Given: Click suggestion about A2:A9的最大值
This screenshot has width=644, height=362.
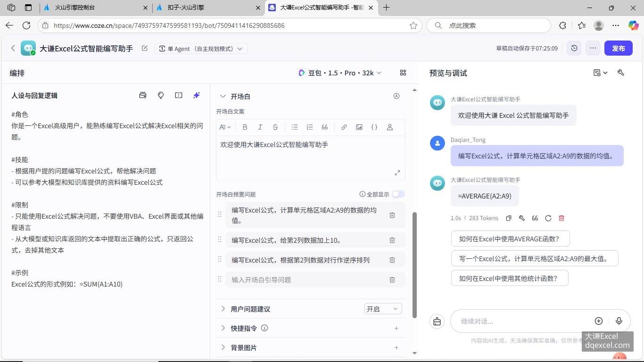Looking at the screenshot, I should tap(535, 258).
